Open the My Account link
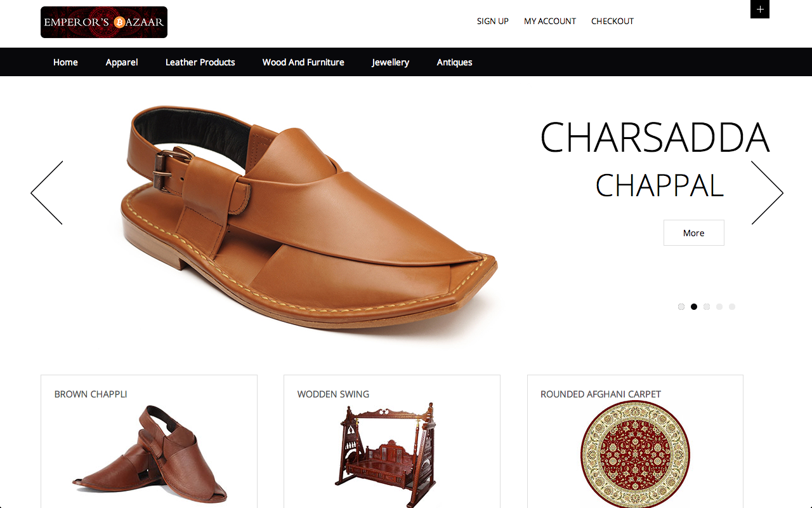 point(550,21)
